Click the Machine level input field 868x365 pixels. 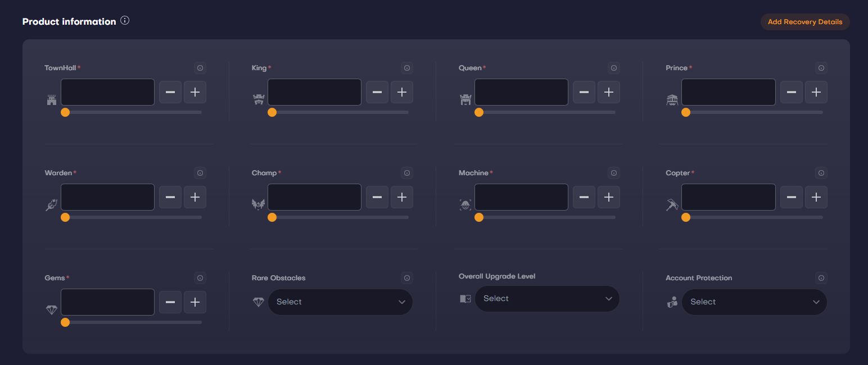[521, 197]
